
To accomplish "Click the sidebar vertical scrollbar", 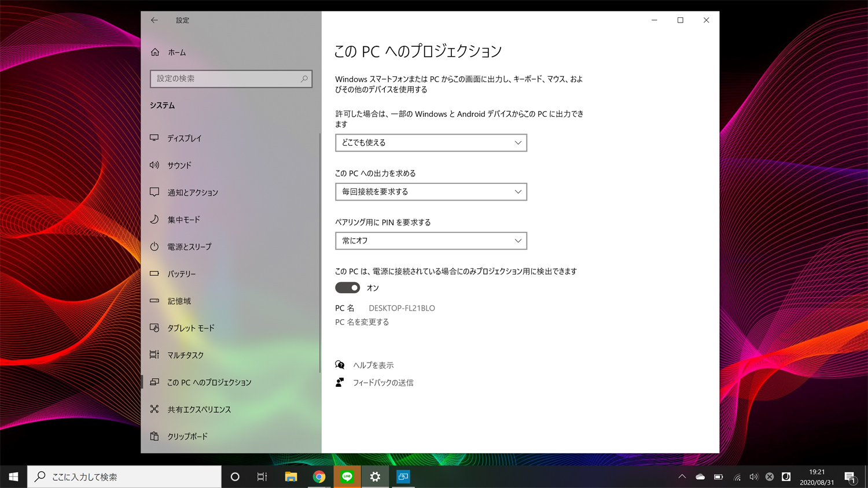I will tap(319, 253).
